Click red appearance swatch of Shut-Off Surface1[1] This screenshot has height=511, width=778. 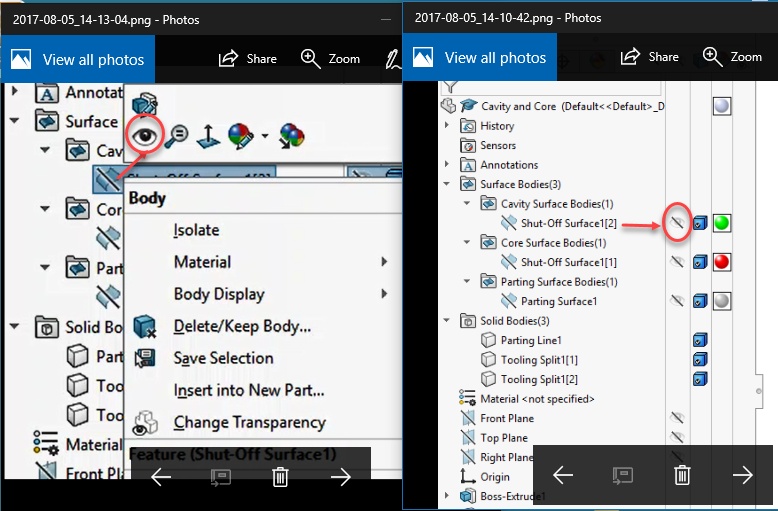point(722,261)
